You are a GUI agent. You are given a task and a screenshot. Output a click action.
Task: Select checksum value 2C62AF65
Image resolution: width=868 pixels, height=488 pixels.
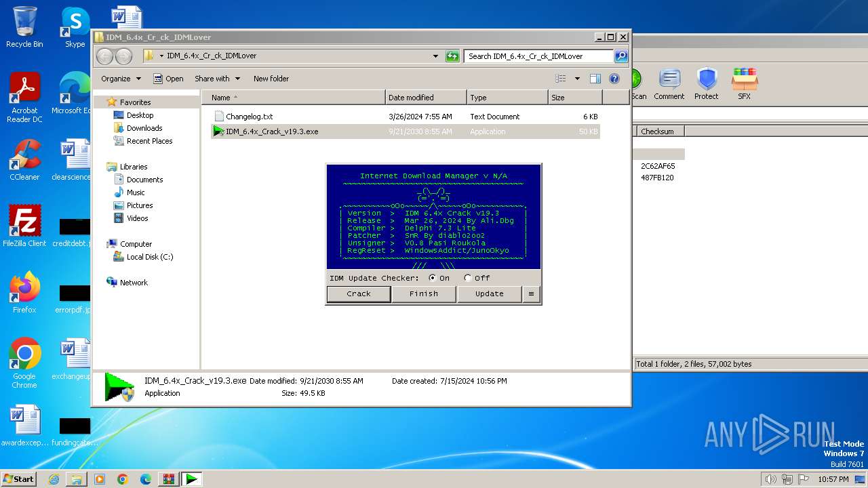pyautogui.click(x=658, y=166)
